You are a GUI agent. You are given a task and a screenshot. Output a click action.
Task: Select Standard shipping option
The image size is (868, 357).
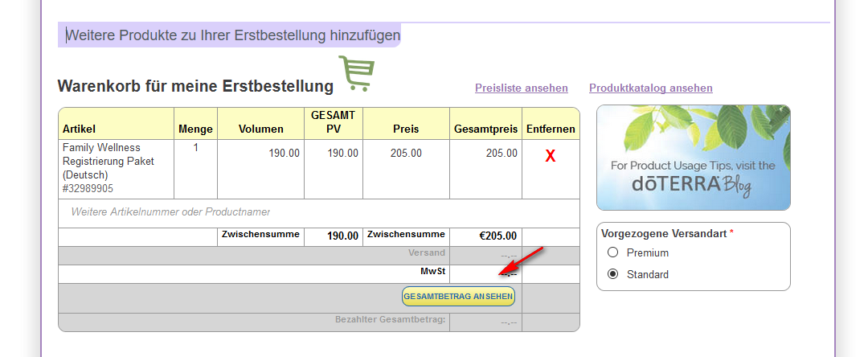tap(612, 274)
